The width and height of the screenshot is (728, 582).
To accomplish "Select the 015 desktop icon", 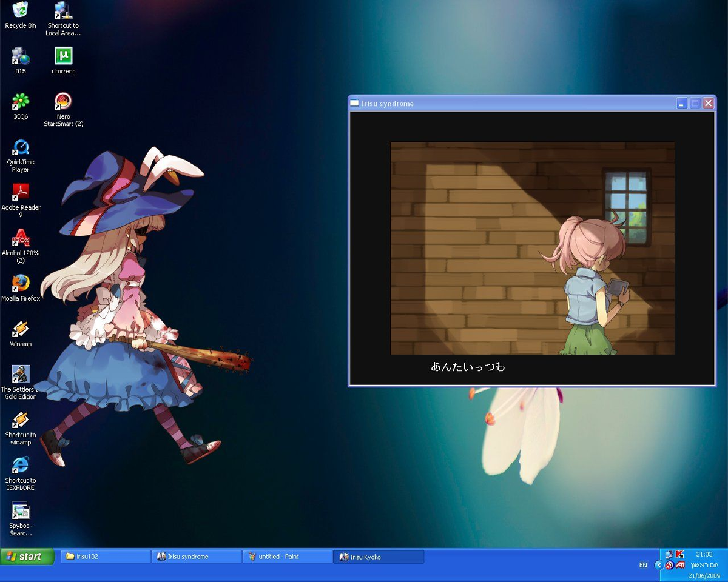I will [21, 56].
